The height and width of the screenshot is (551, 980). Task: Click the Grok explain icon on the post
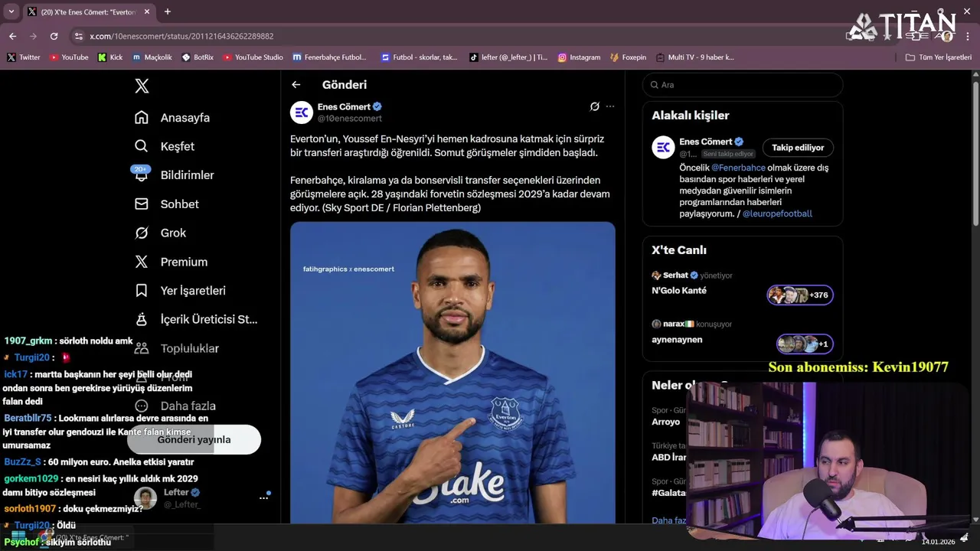(595, 106)
